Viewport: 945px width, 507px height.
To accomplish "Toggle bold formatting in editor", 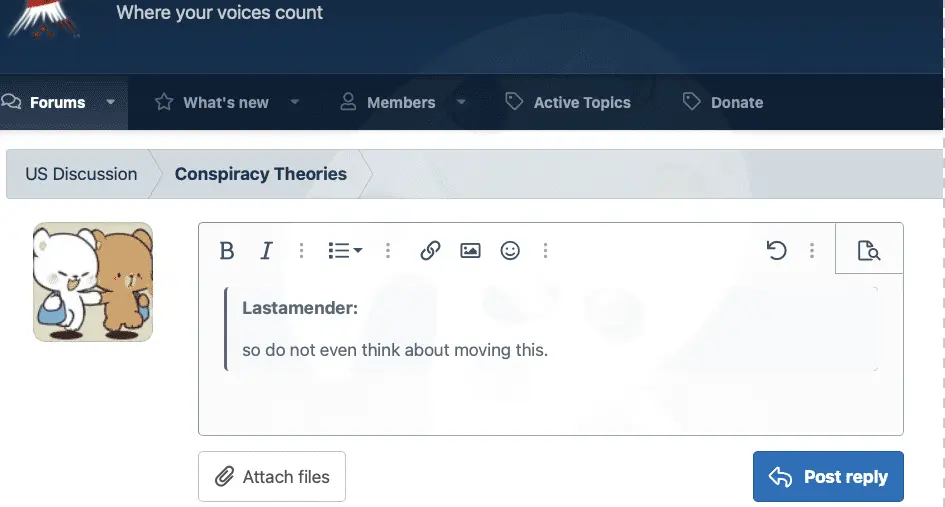I will point(227,251).
